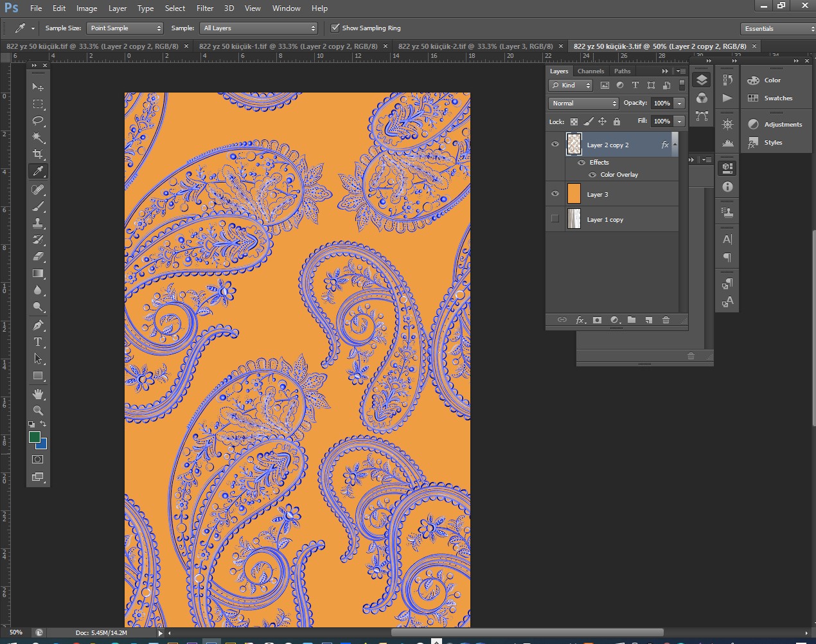Open the Adjustments panel
The image size is (816, 644).
coord(782,125)
